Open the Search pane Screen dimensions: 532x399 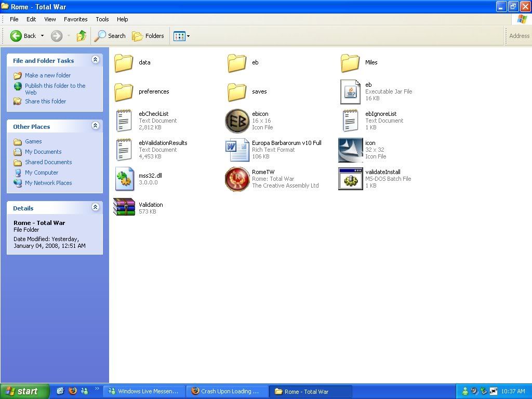pos(110,36)
